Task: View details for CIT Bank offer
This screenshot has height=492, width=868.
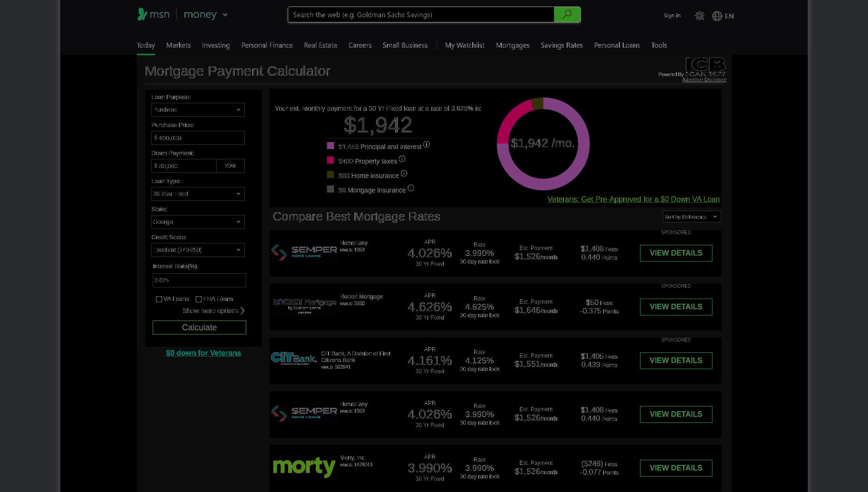Action: (676, 361)
